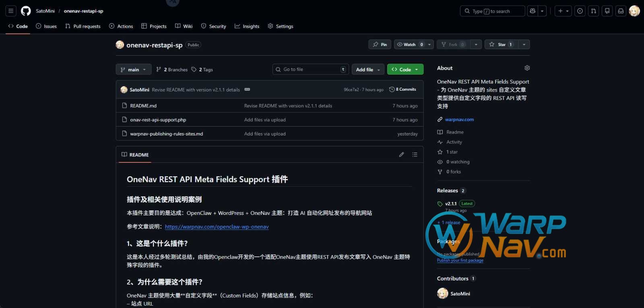The width and height of the screenshot is (644, 308).
Task: Open the create new plus menu
Action: pos(563,11)
